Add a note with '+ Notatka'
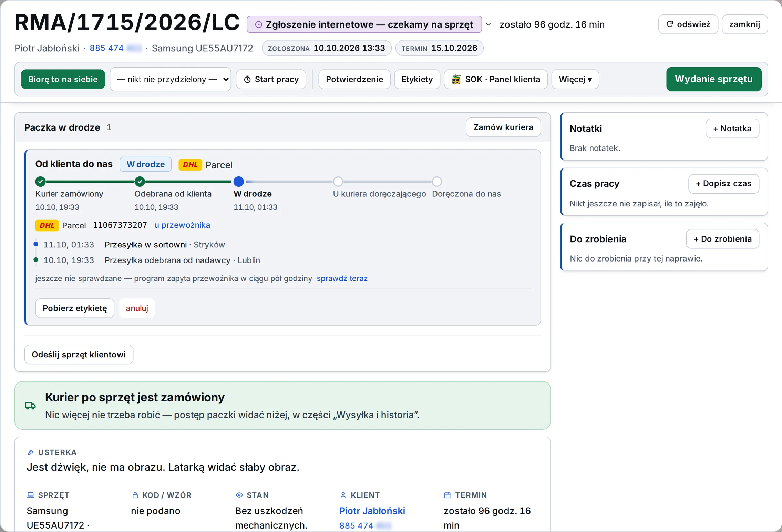The width and height of the screenshot is (782, 532). (x=732, y=129)
